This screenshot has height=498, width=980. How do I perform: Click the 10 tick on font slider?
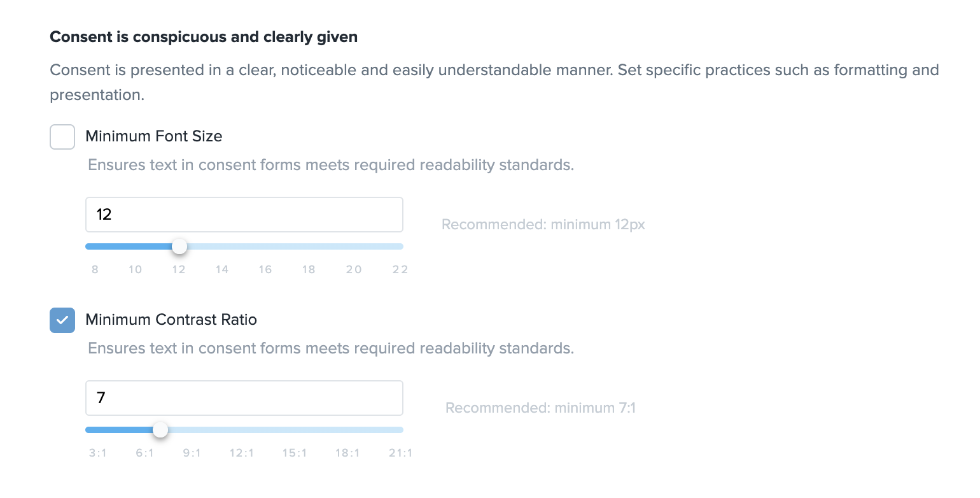point(135,269)
